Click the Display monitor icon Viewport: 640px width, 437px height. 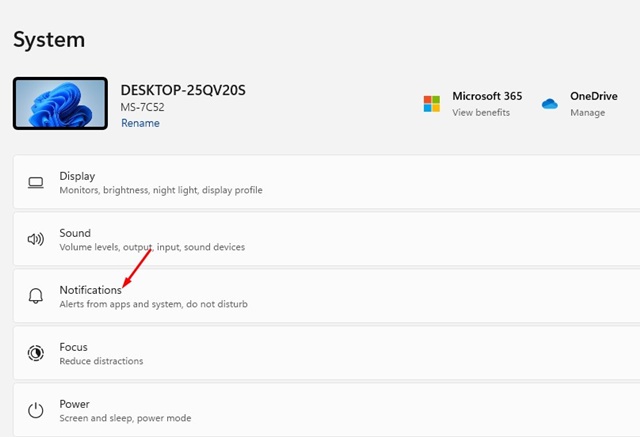click(36, 182)
